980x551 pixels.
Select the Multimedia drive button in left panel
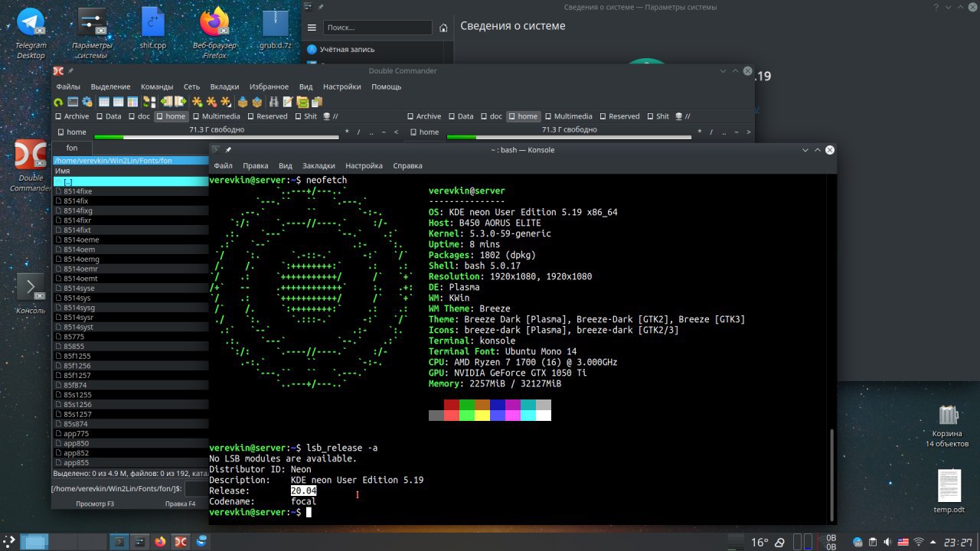point(215,116)
